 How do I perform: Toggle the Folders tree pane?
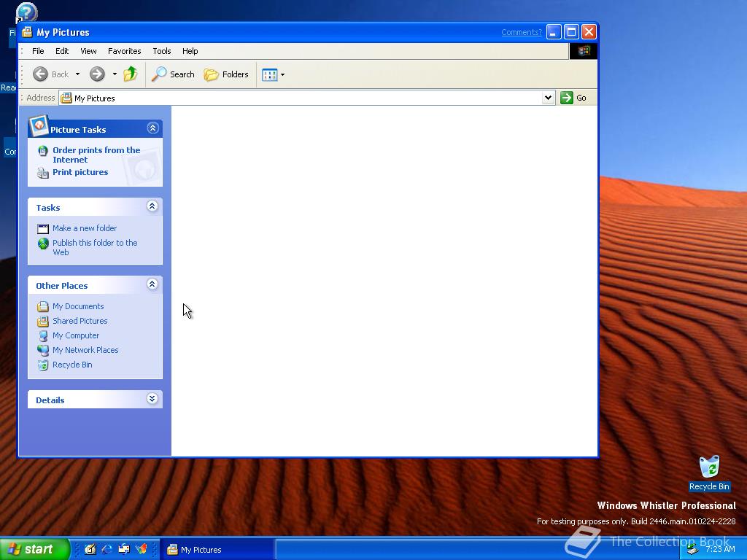226,74
